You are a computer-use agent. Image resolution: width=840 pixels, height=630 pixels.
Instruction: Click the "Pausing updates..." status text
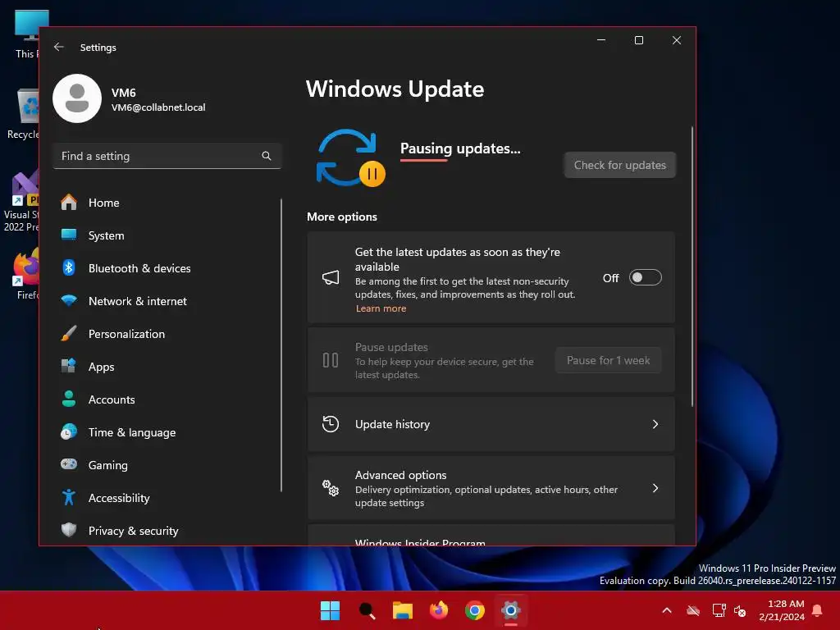click(460, 148)
